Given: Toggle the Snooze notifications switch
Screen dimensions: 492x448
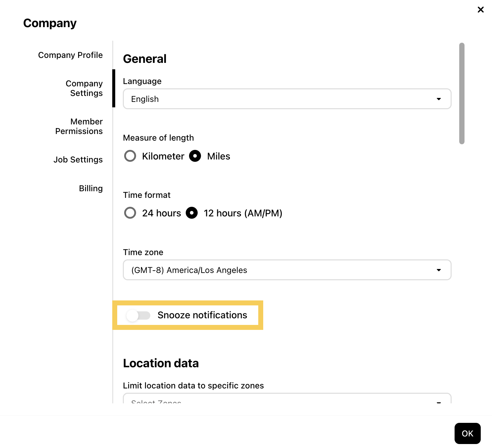Looking at the screenshot, I should click(138, 315).
